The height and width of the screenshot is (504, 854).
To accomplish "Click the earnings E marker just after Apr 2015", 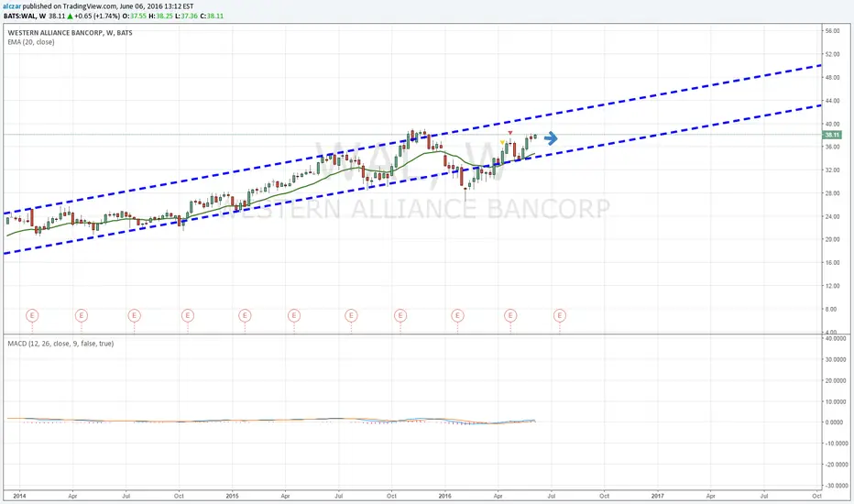I will click(293, 315).
